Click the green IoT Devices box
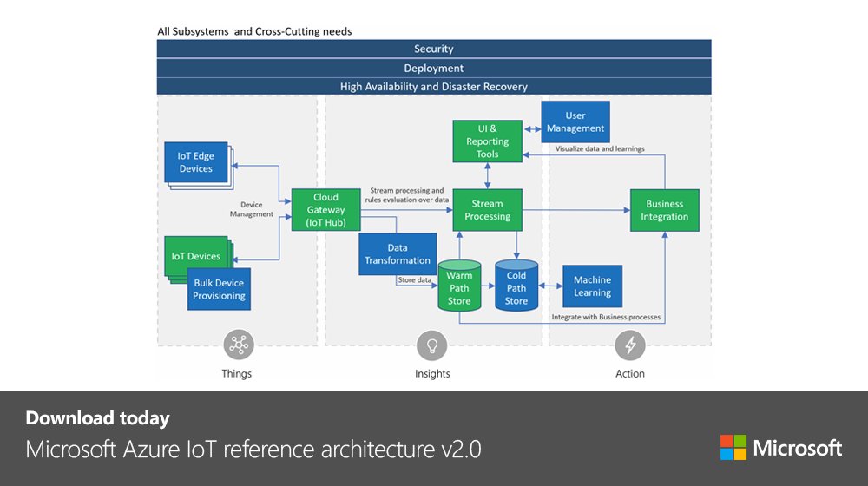 [x=196, y=256]
